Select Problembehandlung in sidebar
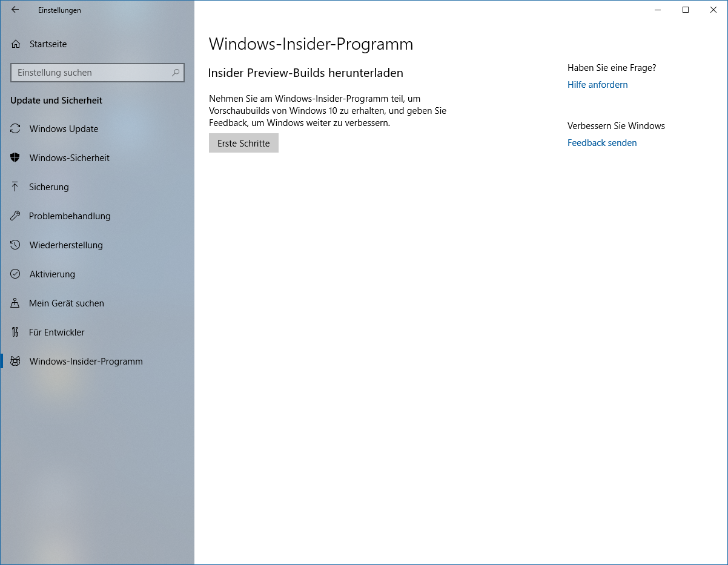This screenshot has height=565, width=728. 97,216
